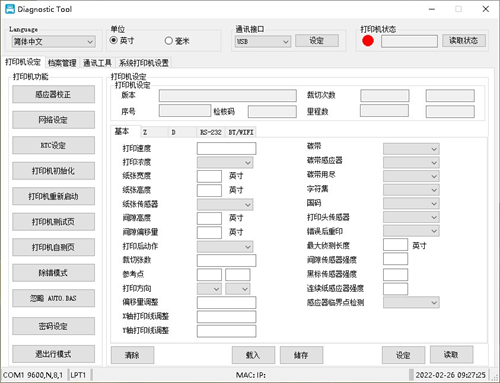Open the 碳带 dropdown
Screen dimensions: 500x383
pos(411,149)
